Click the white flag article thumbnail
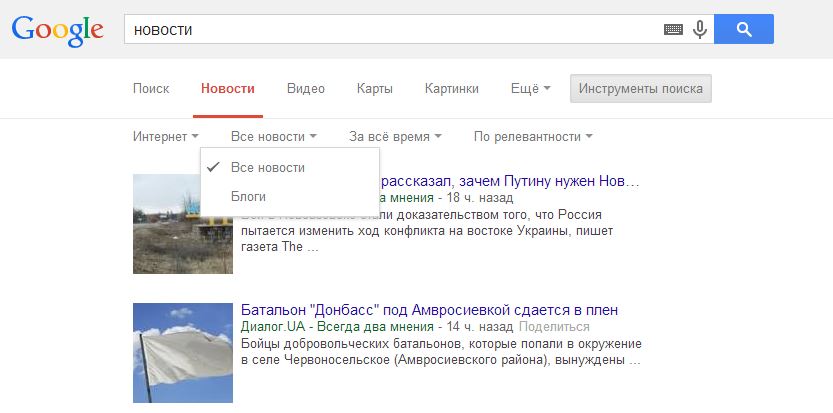The height and width of the screenshot is (413, 833). 183,353
